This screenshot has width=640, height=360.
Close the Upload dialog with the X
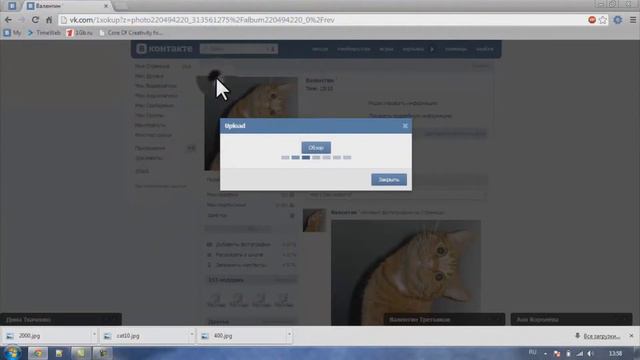click(405, 126)
